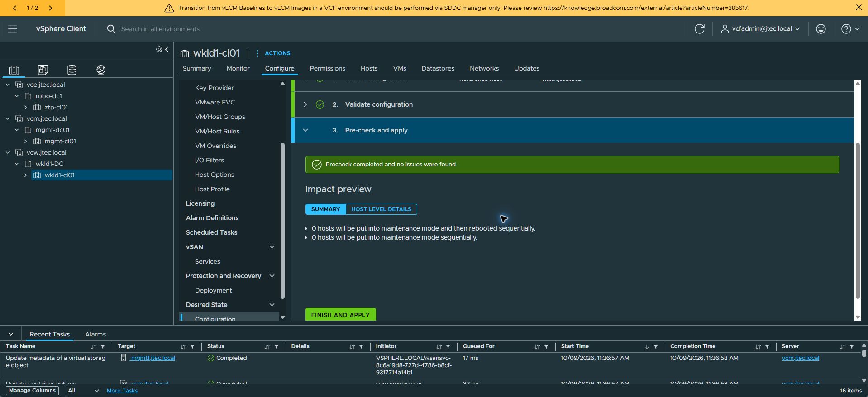The height and width of the screenshot is (397, 868).
Task: Open vcfadmin@jtec.local user menu
Action: tap(760, 29)
